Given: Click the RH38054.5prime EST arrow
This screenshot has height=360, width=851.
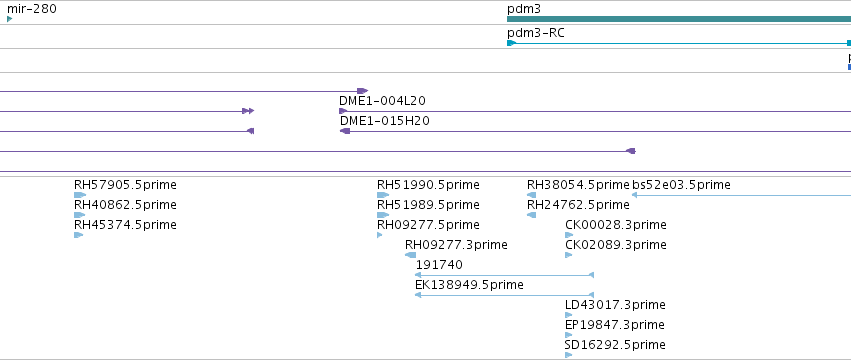Looking at the screenshot, I should 531,195.
